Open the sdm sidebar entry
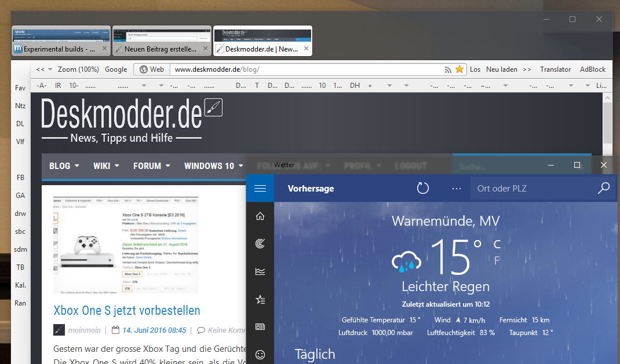 click(20, 249)
